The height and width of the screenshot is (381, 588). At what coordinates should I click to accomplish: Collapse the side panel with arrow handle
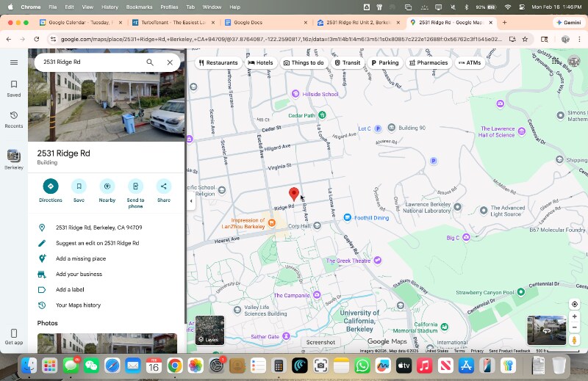[191, 200]
